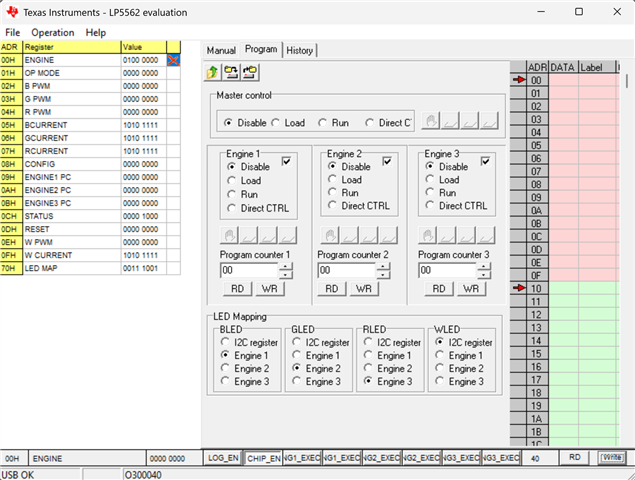Image resolution: width=635 pixels, height=480 pixels.
Task: Click the CONFIG register value cell
Action: (143, 164)
